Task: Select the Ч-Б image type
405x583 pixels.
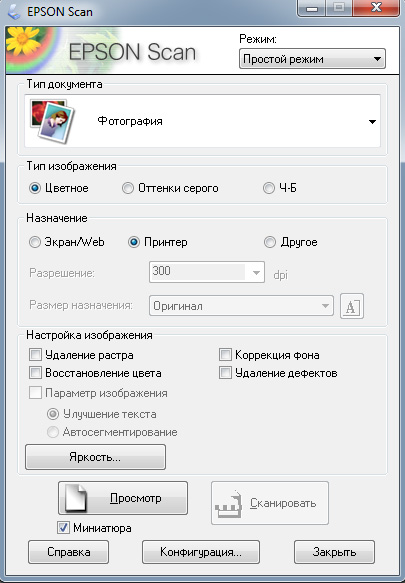Action: (269, 188)
